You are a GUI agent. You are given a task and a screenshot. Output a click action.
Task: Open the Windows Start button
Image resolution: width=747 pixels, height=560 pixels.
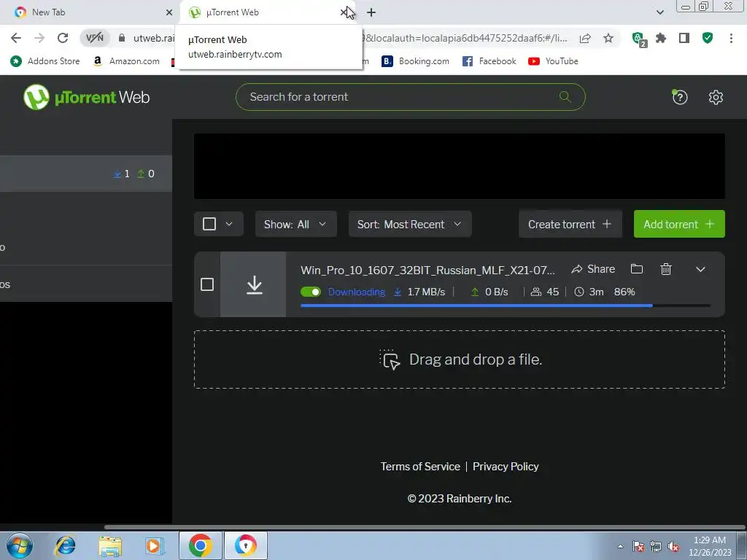[19, 545]
